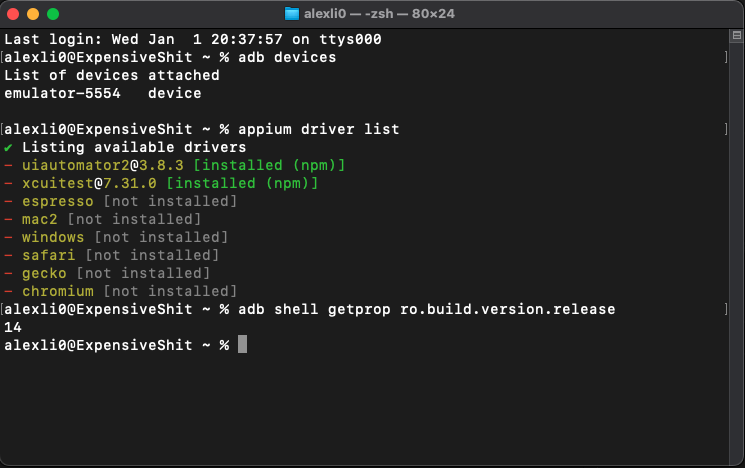This screenshot has width=745, height=468.
Task: Click the green checkmark before Listing available drivers
Action: point(8,148)
